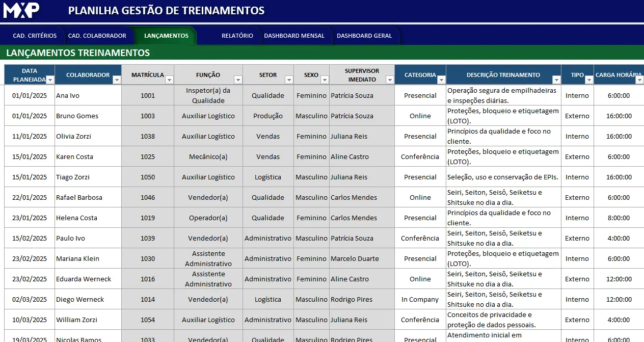Select the Lançamentos tab
The width and height of the screenshot is (644, 342).
[x=166, y=36]
